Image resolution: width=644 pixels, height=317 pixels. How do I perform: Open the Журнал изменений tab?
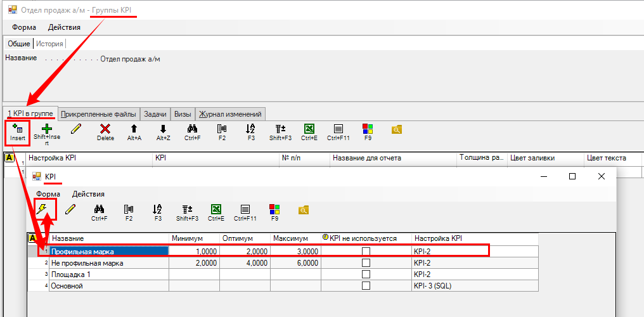coord(230,114)
